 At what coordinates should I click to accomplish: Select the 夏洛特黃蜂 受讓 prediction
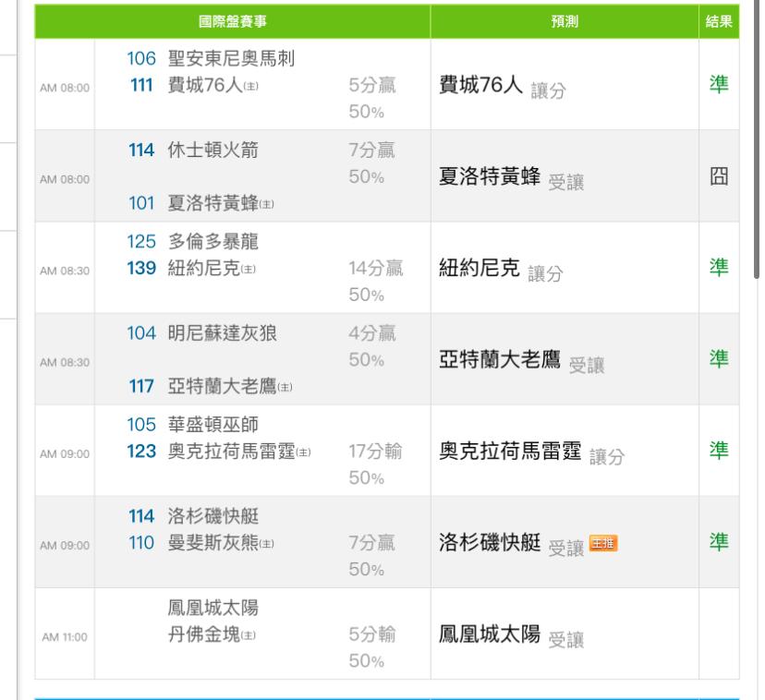pyautogui.click(x=511, y=177)
